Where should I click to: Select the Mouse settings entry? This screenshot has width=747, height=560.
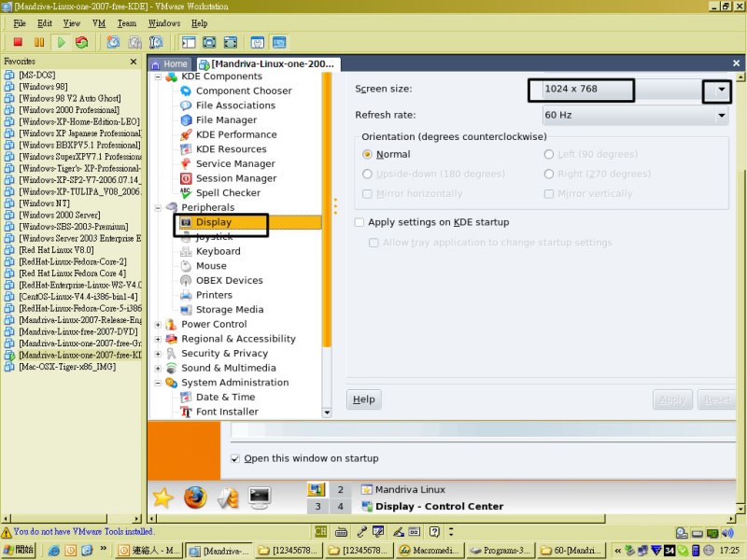[x=211, y=266]
